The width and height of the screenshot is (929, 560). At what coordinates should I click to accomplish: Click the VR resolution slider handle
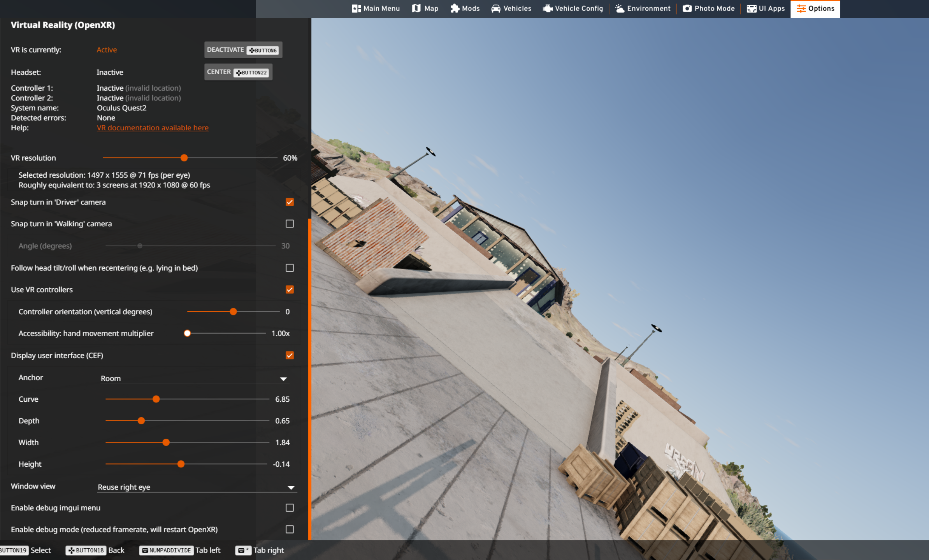pos(184,158)
